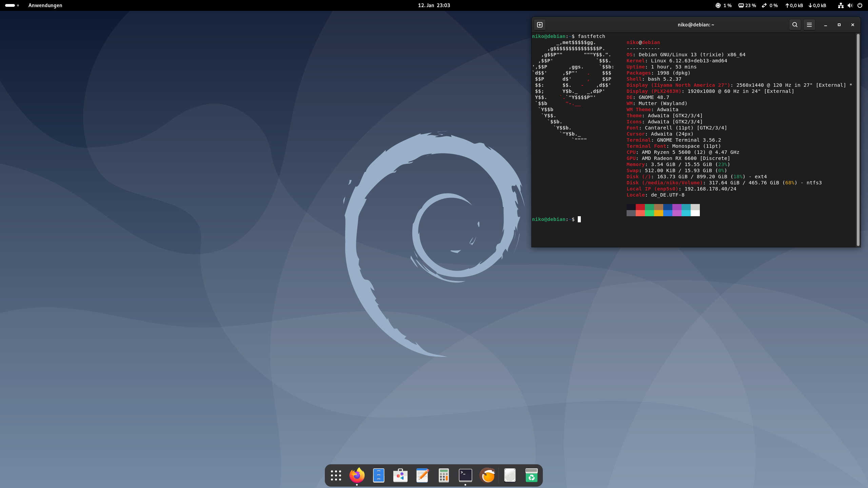
Task: Open the Text Editor dock icon
Action: point(422,475)
